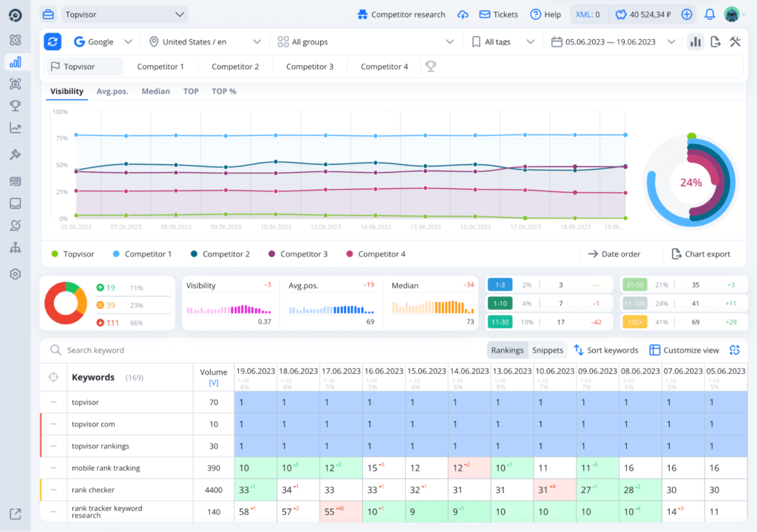757x532 pixels.
Task: Click the trophy icon after Competitor 4
Action: (431, 66)
